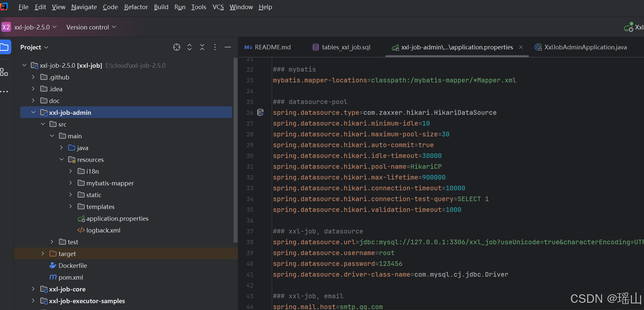Click Collapse All icon in Project panel
The width and height of the screenshot is (644, 310).
pyautogui.click(x=202, y=47)
